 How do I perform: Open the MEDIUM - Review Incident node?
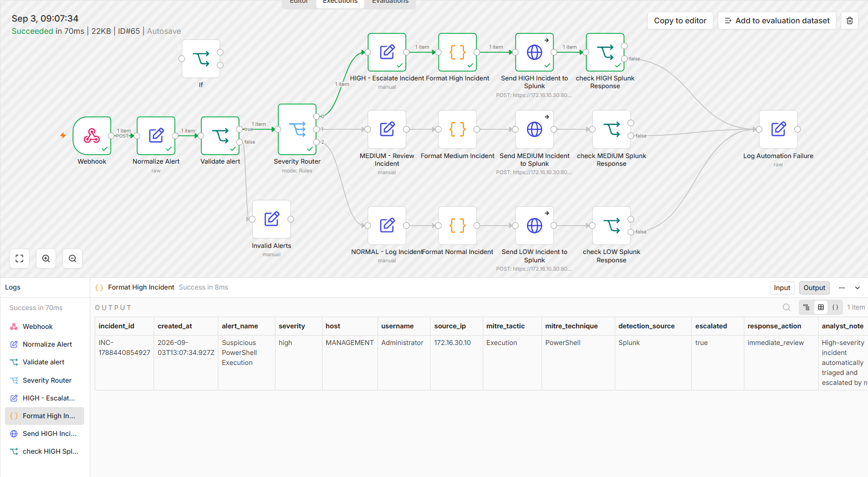click(x=387, y=129)
